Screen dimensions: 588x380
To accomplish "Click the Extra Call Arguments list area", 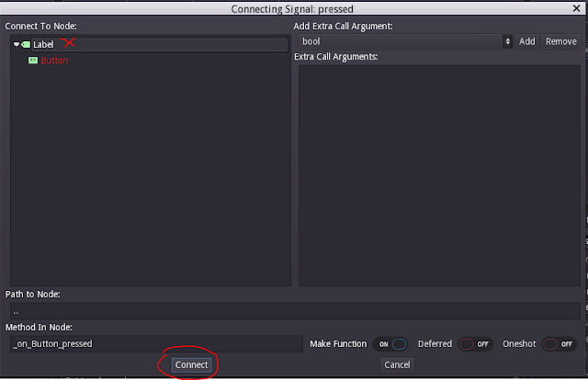I will coord(439,175).
